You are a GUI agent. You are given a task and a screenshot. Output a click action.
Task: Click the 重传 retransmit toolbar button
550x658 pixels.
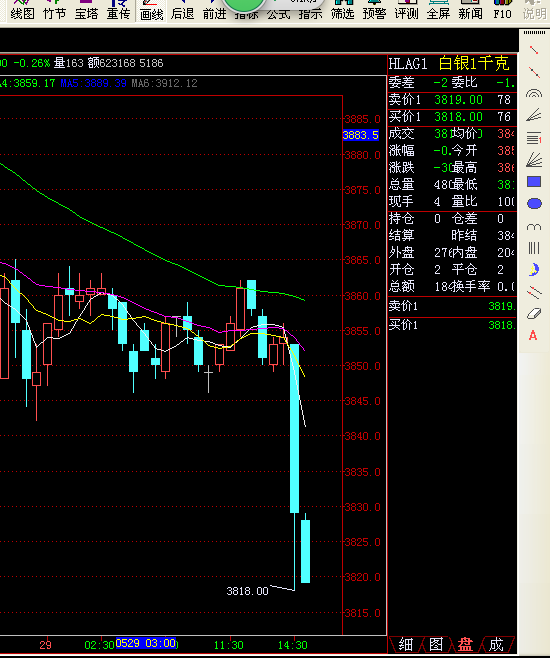coord(118,10)
